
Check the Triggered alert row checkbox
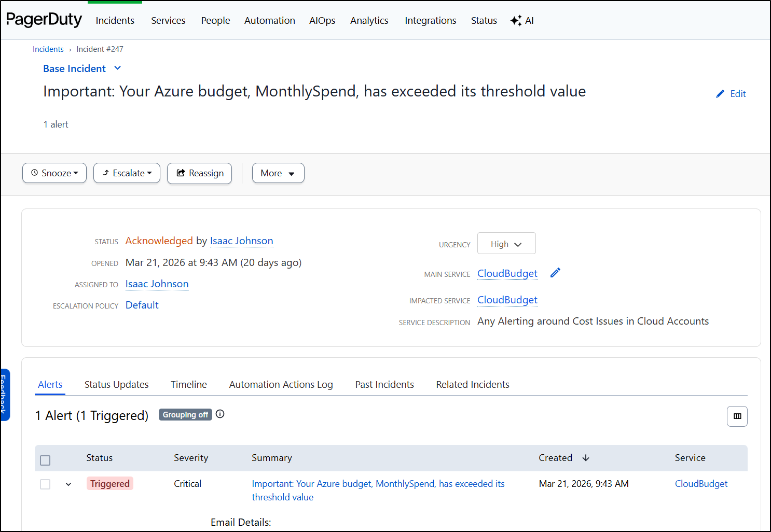point(45,484)
